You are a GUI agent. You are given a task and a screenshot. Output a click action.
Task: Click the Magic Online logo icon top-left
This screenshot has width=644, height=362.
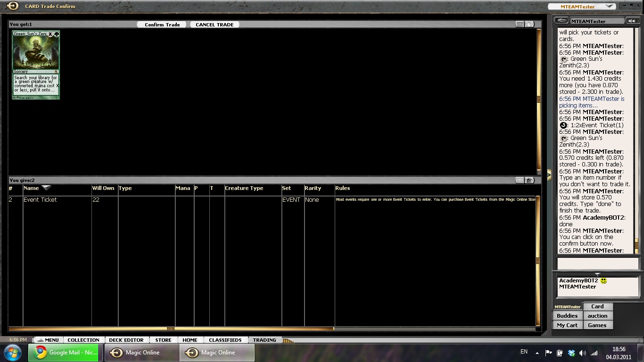tap(12, 6)
